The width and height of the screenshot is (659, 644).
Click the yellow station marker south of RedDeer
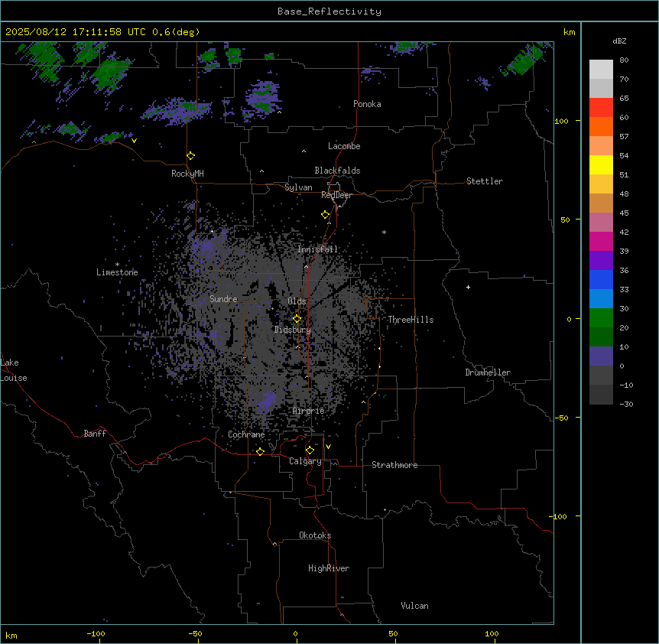click(x=326, y=215)
